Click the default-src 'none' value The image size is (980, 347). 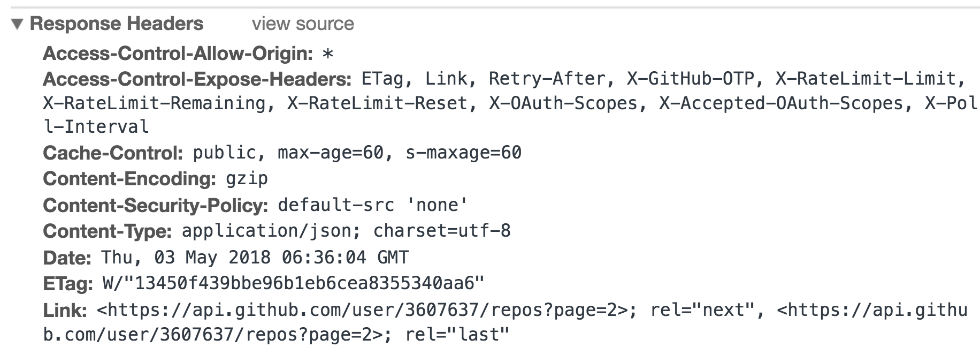(x=372, y=205)
